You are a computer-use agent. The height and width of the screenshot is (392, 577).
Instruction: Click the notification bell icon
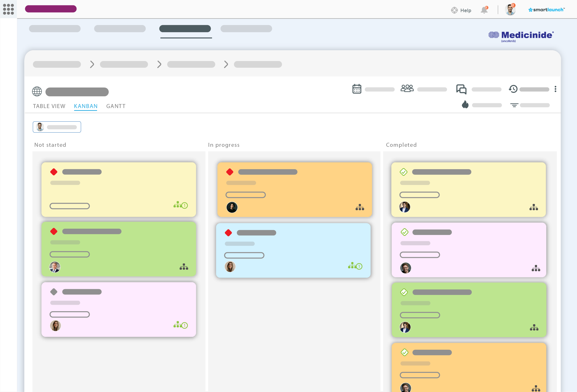coord(485,10)
